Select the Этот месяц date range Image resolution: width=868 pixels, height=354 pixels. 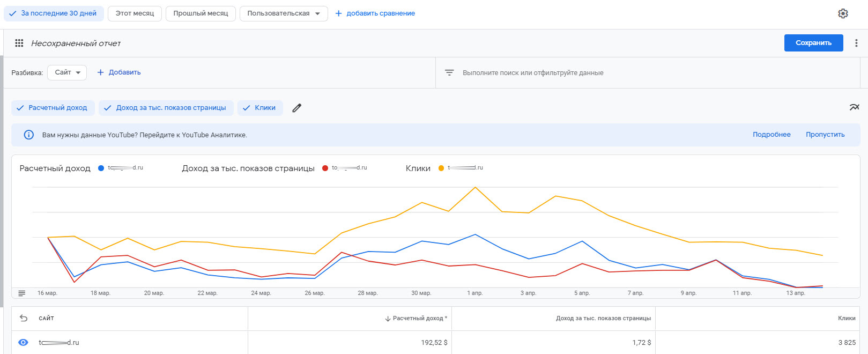pos(135,13)
